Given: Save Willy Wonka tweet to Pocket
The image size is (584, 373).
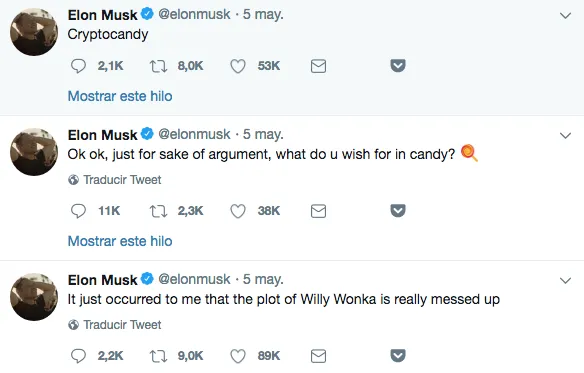Looking at the screenshot, I should pos(398,356).
